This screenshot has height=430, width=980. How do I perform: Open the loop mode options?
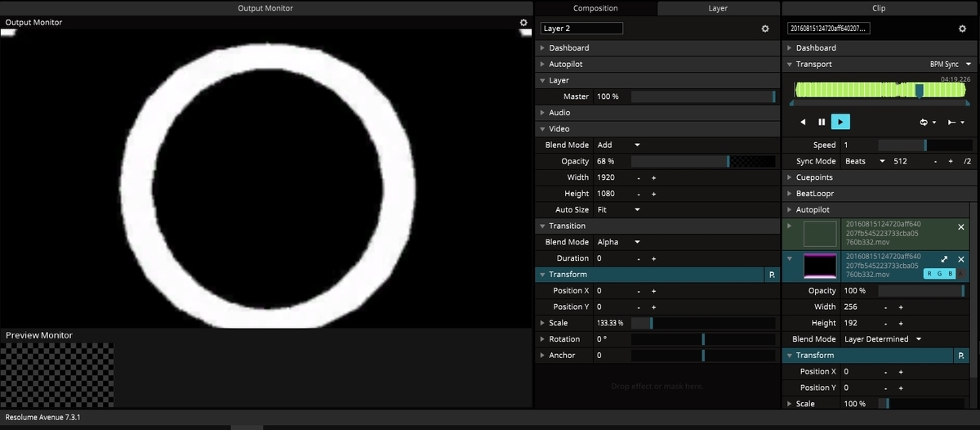929,122
